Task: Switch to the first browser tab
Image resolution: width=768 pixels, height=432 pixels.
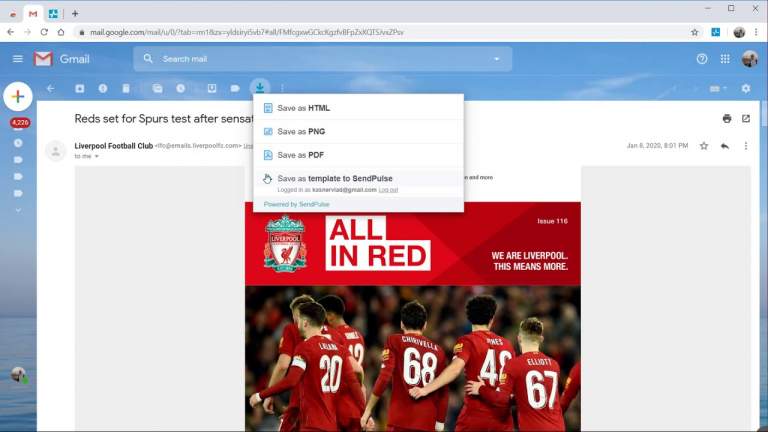Action: 13,14
